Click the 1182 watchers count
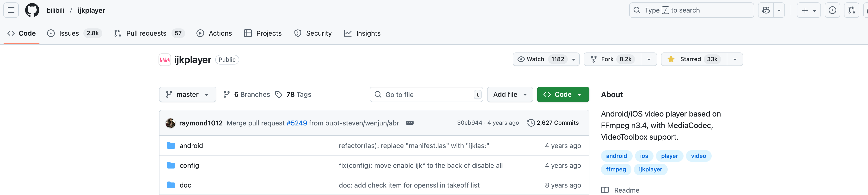This screenshot has width=868, height=195. point(557,59)
